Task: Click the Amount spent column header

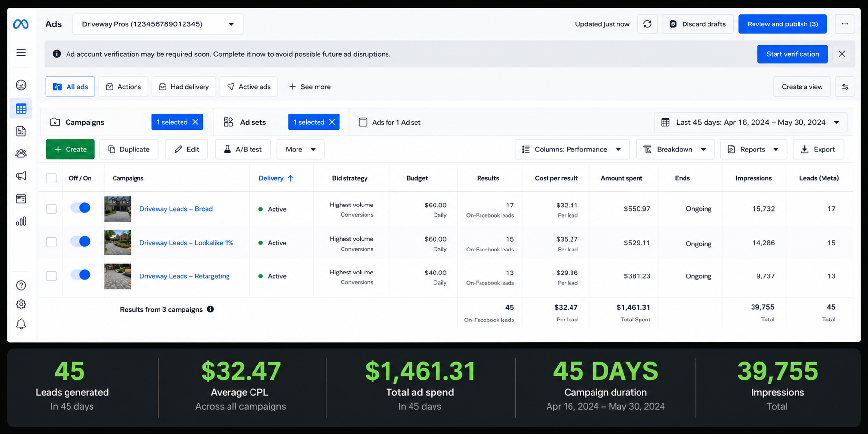Action: [x=621, y=178]
